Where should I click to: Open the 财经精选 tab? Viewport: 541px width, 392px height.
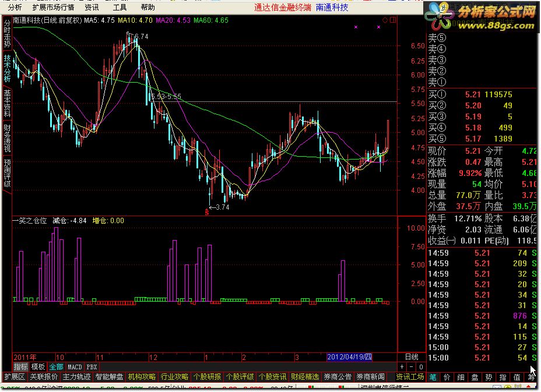305,377
